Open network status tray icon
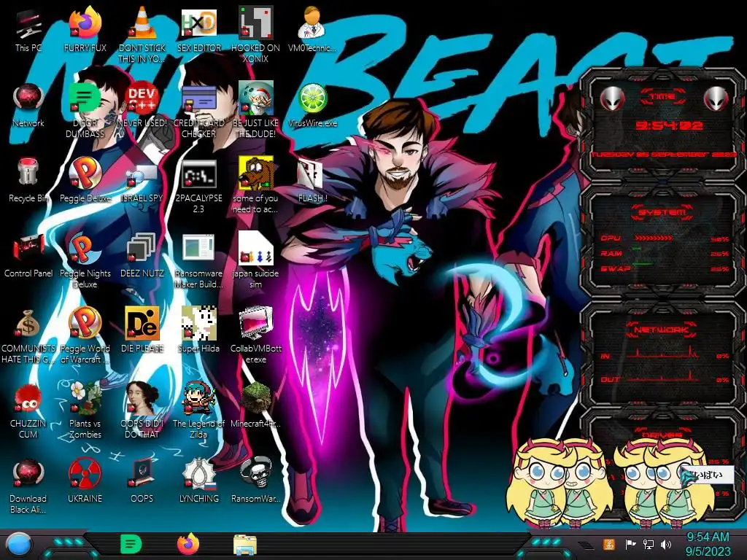The width and height of the screenshot is (747, 560). (x=649, y=544)
